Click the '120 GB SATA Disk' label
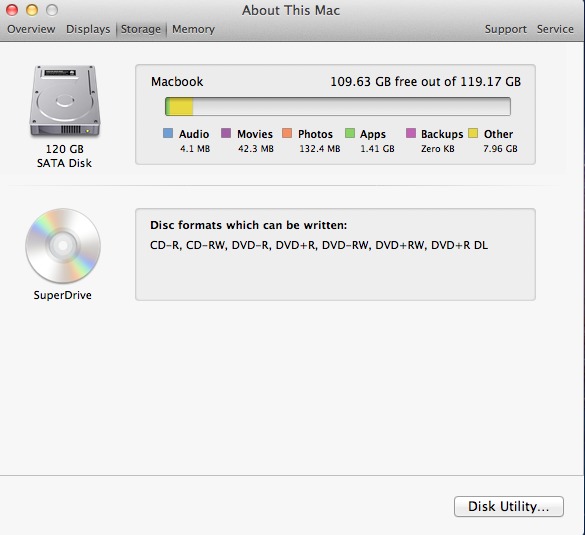The image size is (585, 535). point(64,156)
